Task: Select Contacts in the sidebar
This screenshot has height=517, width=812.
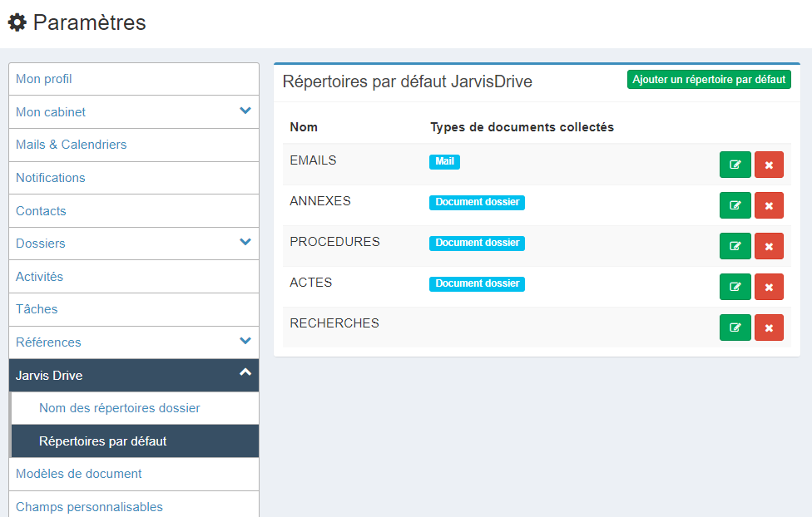Action: click(x=134, y=211)
